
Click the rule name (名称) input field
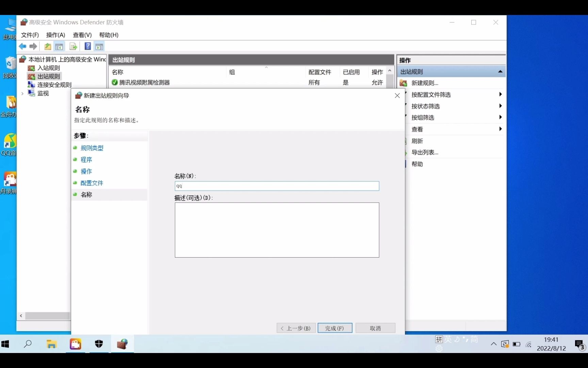coord(277,186)
